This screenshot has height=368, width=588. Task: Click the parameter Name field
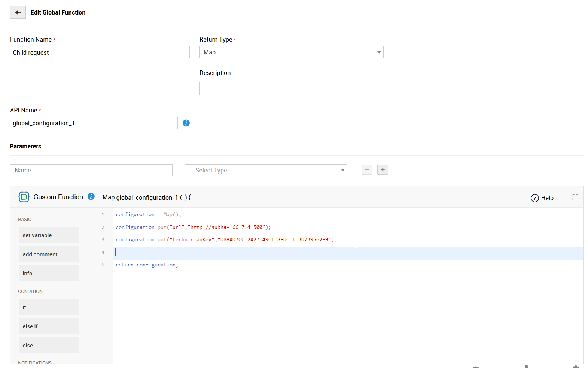point(91,170)
